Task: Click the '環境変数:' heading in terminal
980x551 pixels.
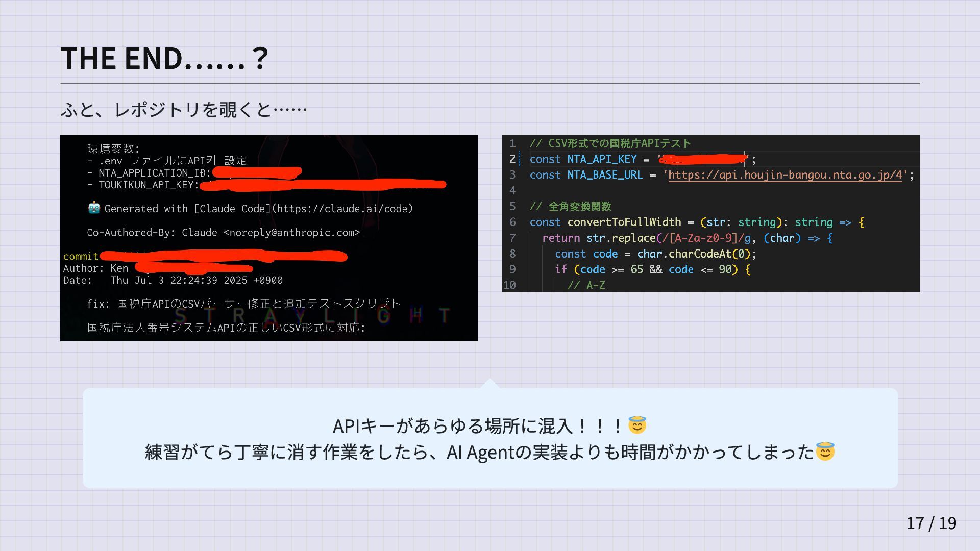Action: (x=113, y=148)
